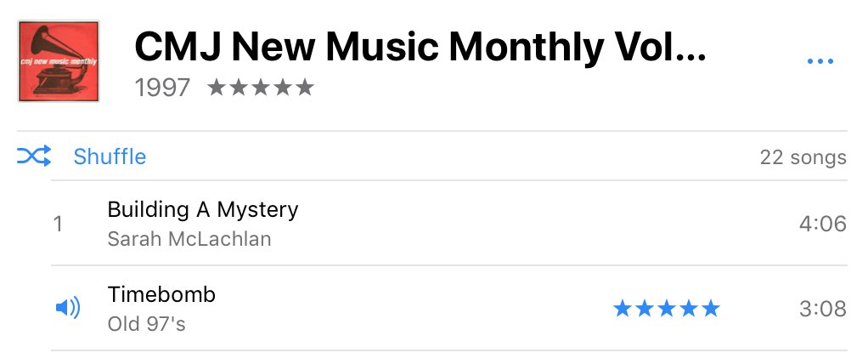868x364 pixels.
Task: Click the 1997 release year
Action: [162, 88]
